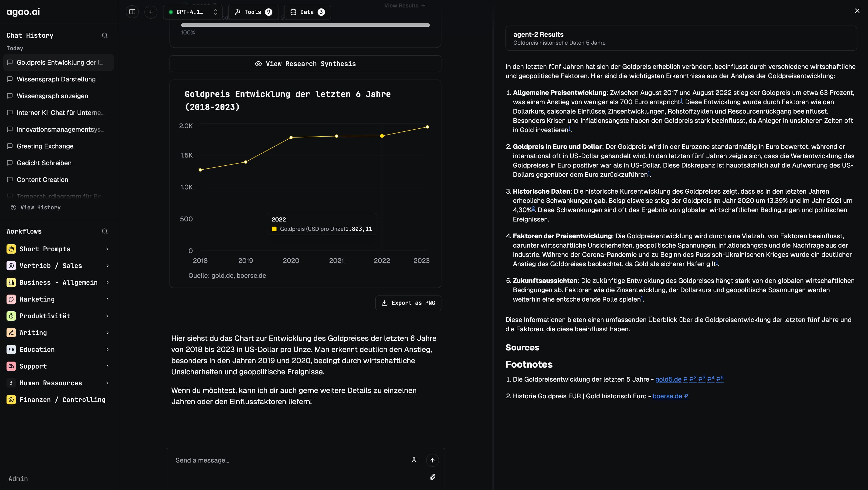
Task: Close the agent-2 Results panel
Action: tap(857, 11)
